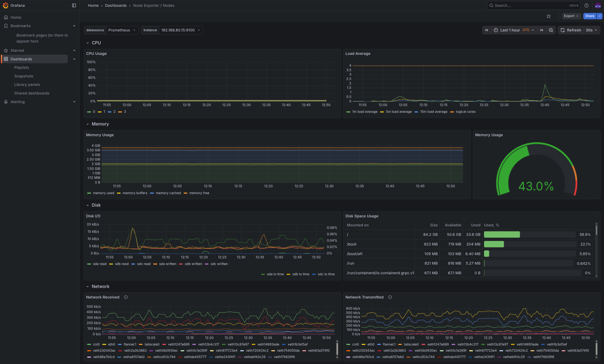Image resolution: width=604 pixels, height=364 pixels.
Task: Open the instance 192.168.80.15:9100 dropdown
Action: click(x=181, y=30)
